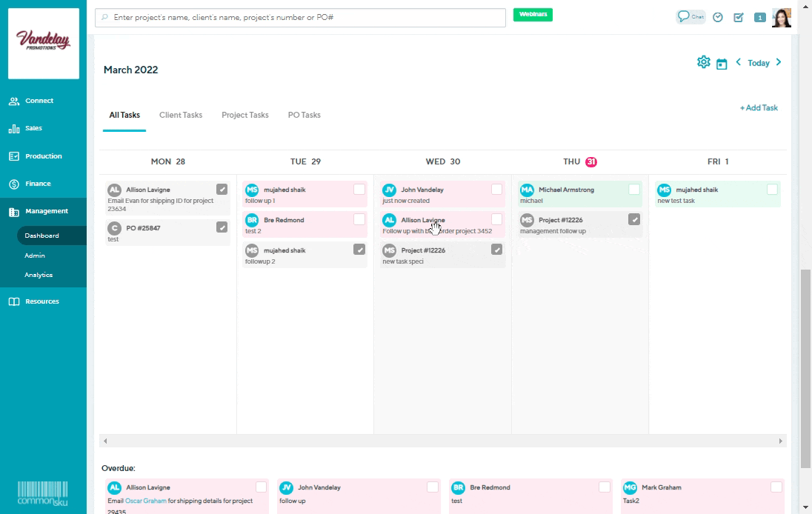The height and width of the screenshot is (514, 812).
Task: Click the clock timer icon
Action: (x=718, y=17)
